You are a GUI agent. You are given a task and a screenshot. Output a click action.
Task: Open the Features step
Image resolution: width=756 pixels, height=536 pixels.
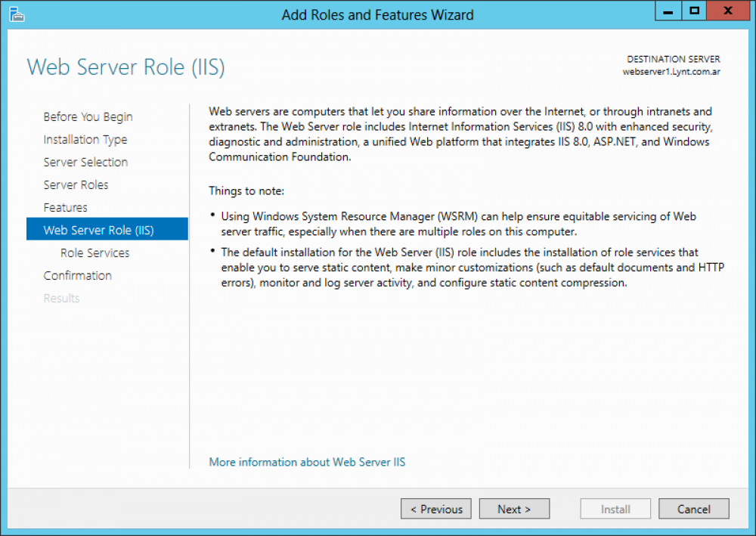pyautogui.click(x=65, y=207)
